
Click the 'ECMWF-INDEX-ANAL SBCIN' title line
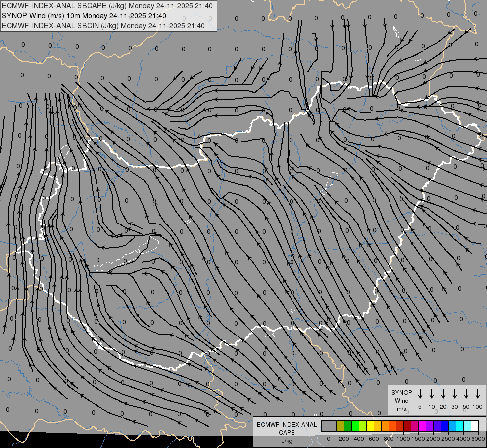(x=103, y=26)
